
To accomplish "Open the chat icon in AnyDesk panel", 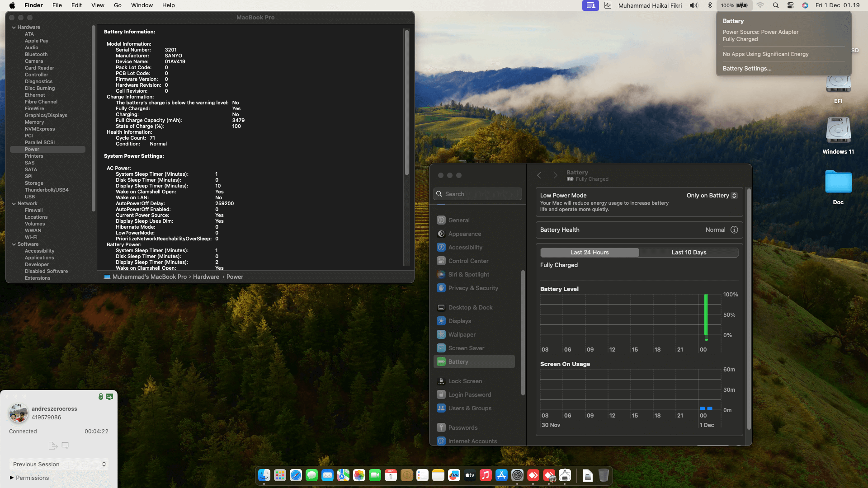I will [65, 446].
